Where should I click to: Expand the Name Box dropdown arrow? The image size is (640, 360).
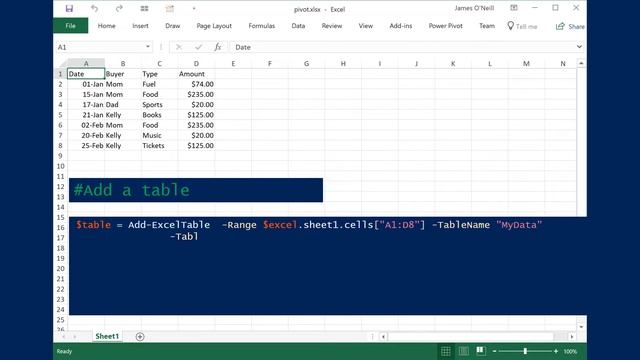click(x=148, y=47)
